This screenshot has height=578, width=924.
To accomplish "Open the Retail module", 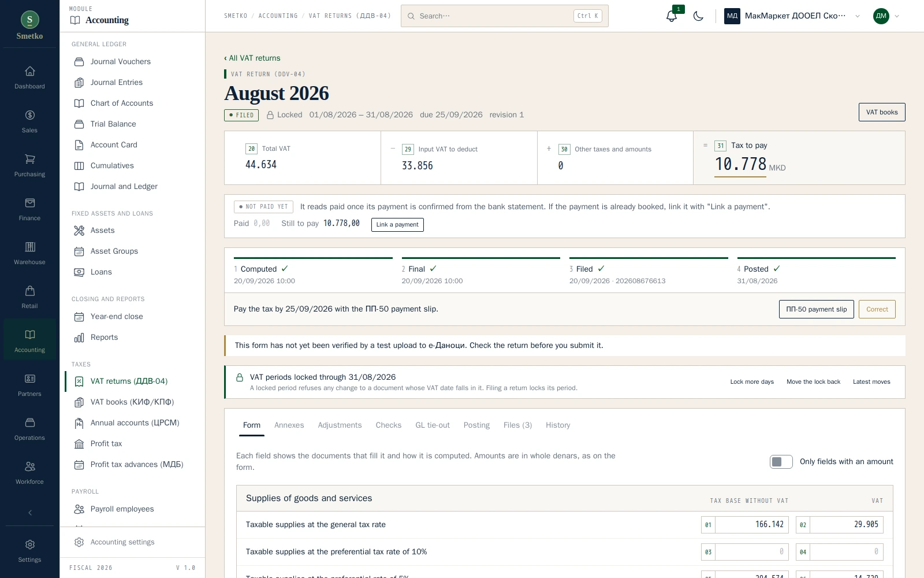I will coord(29,298).
